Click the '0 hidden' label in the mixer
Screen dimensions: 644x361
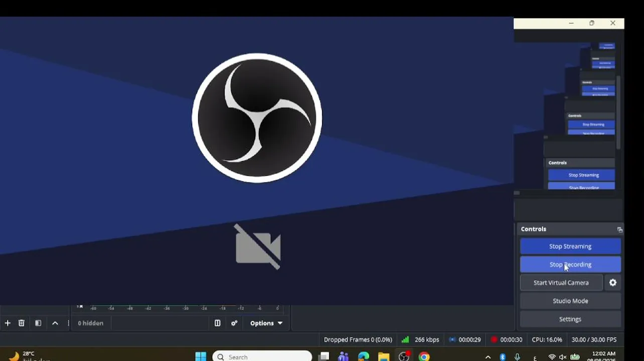pyautogui.click(x=90, y=323)
